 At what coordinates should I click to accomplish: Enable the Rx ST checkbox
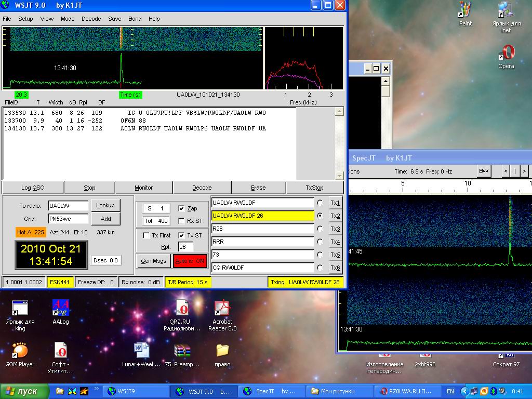[181, 221]
